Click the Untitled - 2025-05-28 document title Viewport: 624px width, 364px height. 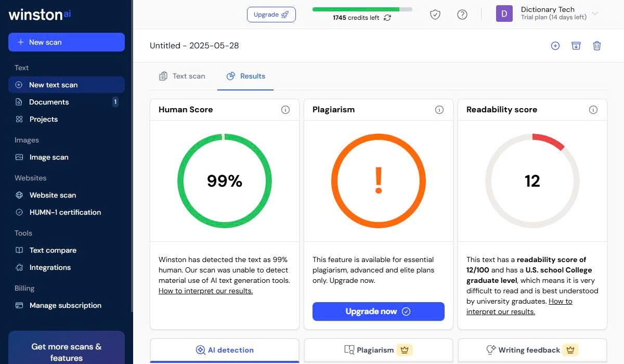pos(194,45)
